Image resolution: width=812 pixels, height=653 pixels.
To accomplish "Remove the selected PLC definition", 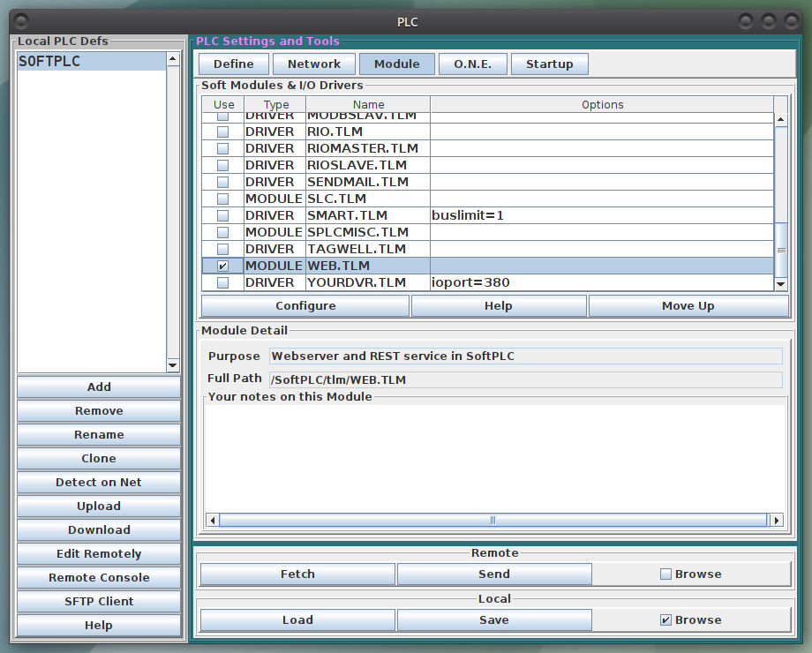I will pyautogui.click(x=99, y=410).
